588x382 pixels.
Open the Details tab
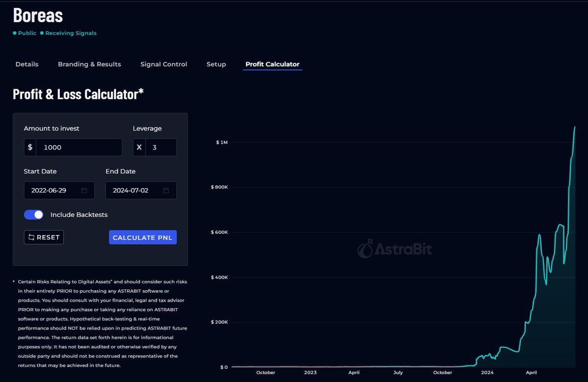27,64
